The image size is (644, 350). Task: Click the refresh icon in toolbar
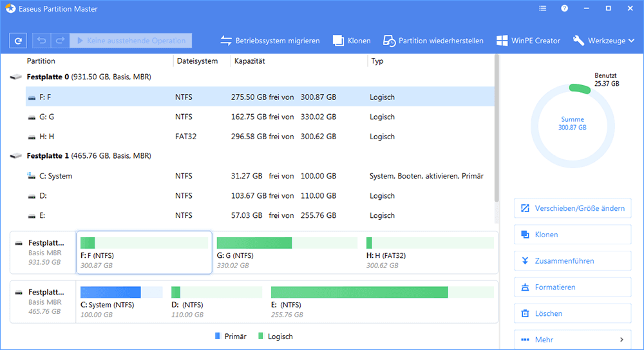tap(18, 41)
